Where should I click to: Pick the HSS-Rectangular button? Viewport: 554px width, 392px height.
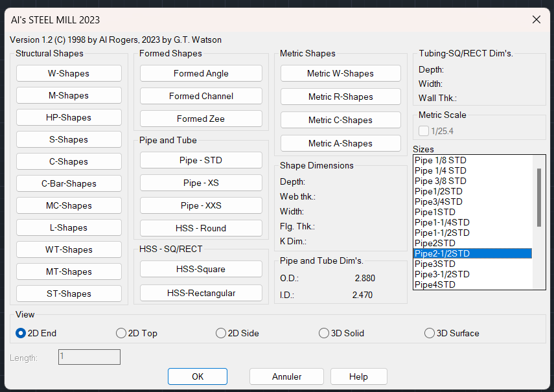tap(201, 293)
